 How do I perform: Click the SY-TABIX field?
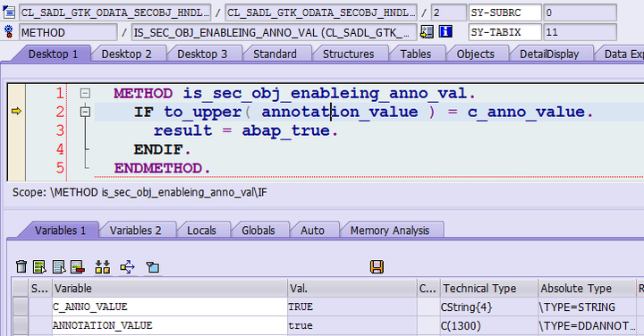pyautogui.click(x=504, y=32)
